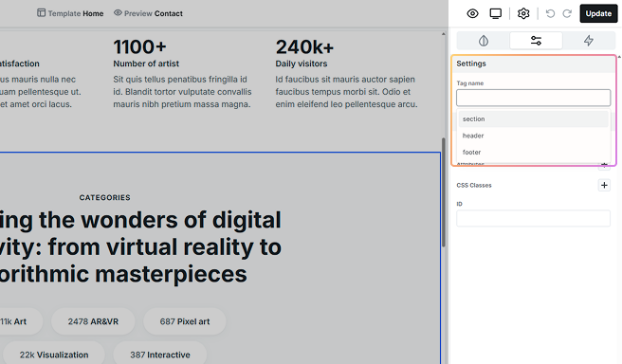Click the 'CATEGORIES' label text
Screen dimensions: 622x364
(x=104, y=197)
